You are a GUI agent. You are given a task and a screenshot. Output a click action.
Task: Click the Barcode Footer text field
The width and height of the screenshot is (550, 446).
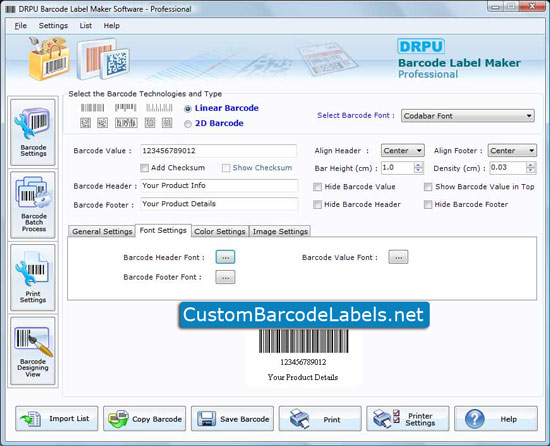[219, 204]
